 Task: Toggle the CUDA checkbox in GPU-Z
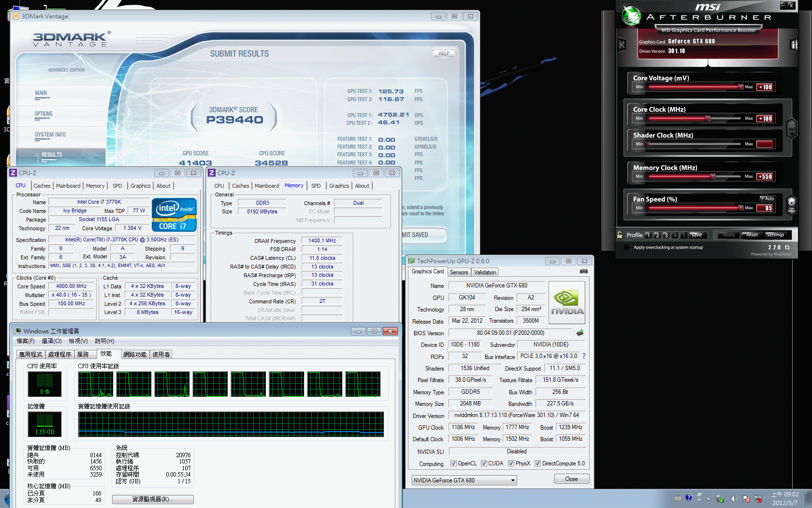tap(484, 463)
